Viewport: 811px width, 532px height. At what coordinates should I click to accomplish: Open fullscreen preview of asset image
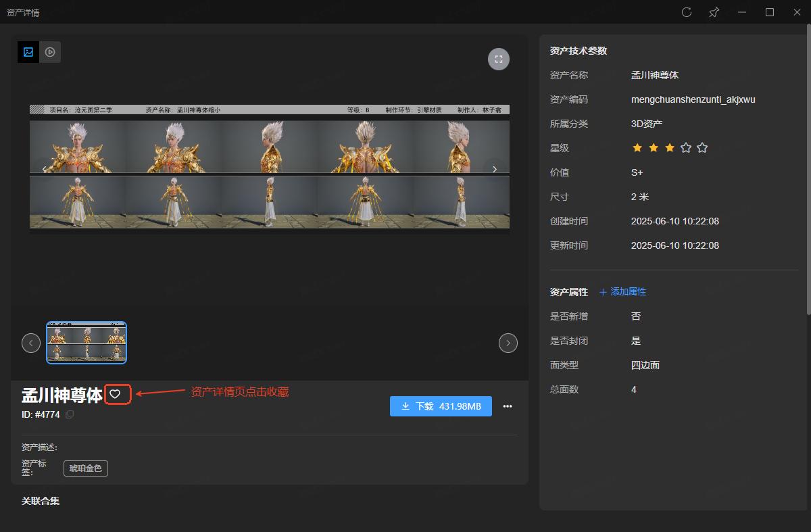point(499,59)
